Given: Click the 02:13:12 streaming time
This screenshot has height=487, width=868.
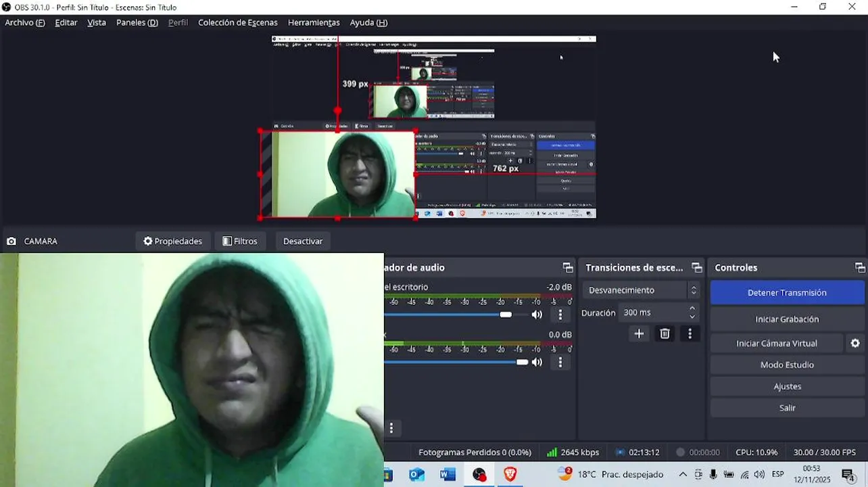Looking at the screenshot, I should (644, 453).
